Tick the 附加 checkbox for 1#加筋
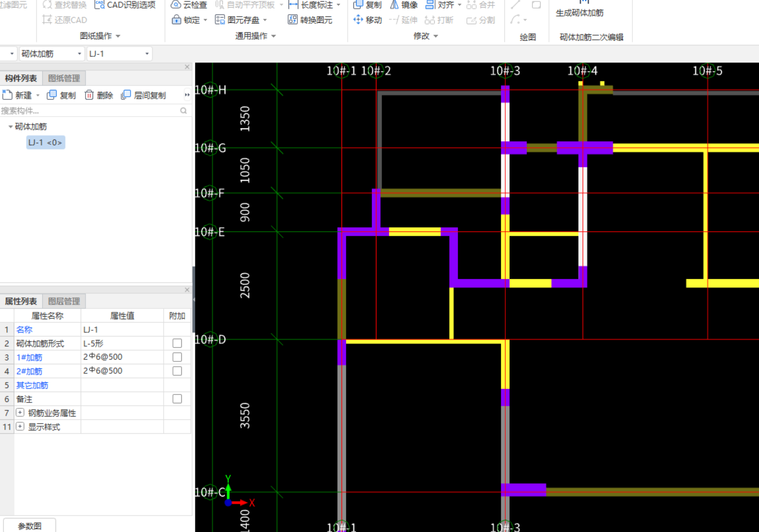The width and height of the screenshot is (759, 532). point(177,357)
